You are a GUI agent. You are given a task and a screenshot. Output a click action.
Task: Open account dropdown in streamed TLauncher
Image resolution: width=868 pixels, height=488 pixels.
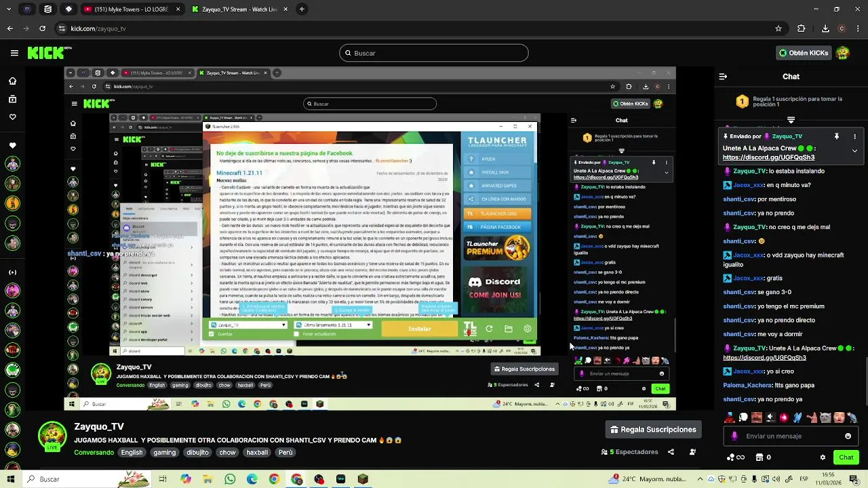(x=248, y=325)
